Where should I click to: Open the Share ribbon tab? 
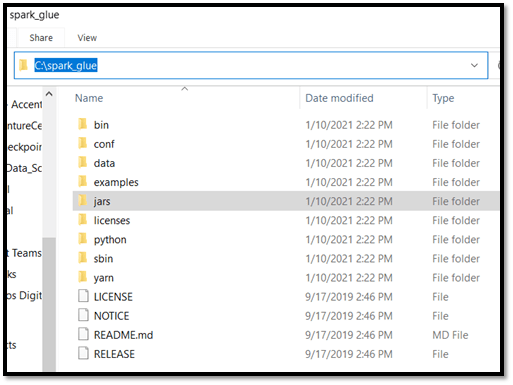click(x=41, y=38)
